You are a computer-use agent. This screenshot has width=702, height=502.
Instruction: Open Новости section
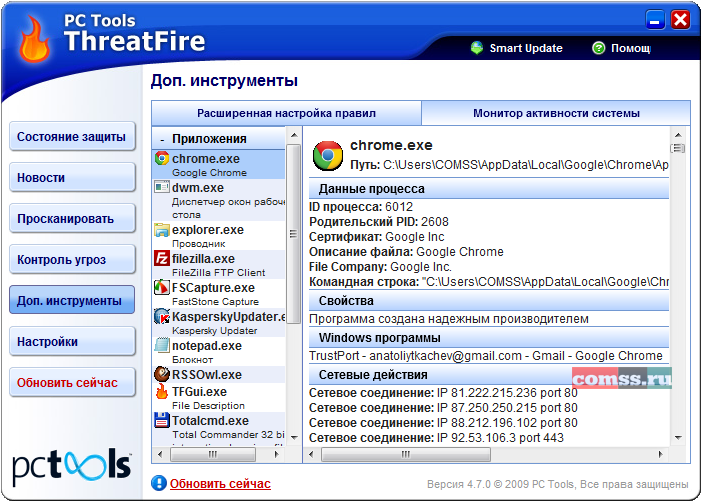click(72, 178)
